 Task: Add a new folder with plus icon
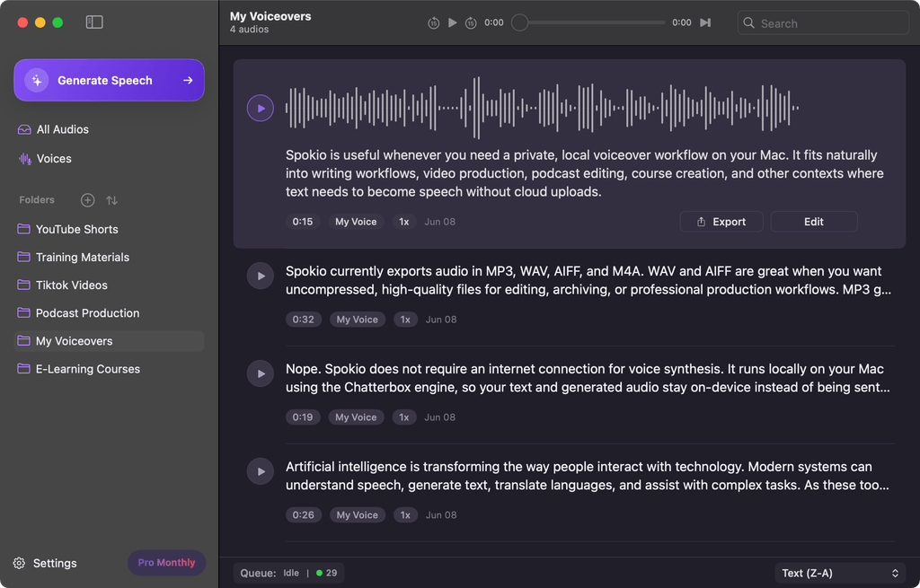pyautogui.click(x=87, y=200)
